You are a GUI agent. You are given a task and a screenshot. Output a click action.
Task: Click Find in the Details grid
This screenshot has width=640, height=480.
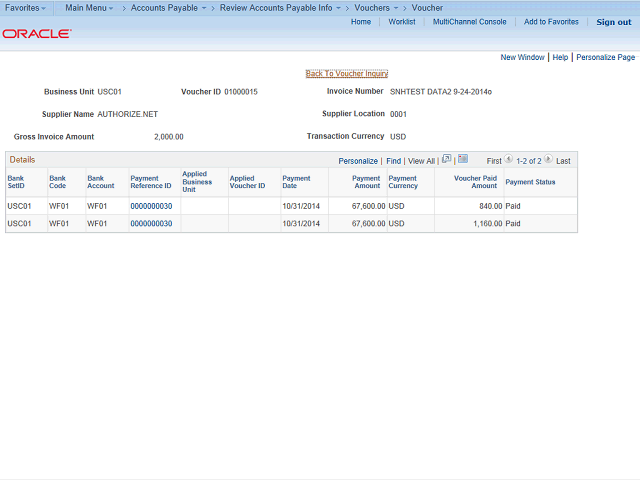(393, 161)
